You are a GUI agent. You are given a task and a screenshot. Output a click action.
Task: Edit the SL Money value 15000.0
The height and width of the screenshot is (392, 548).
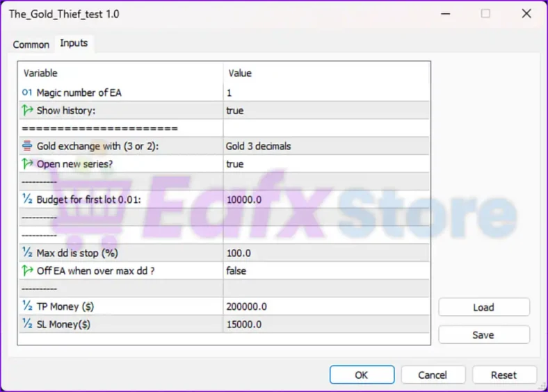(326, 324)
